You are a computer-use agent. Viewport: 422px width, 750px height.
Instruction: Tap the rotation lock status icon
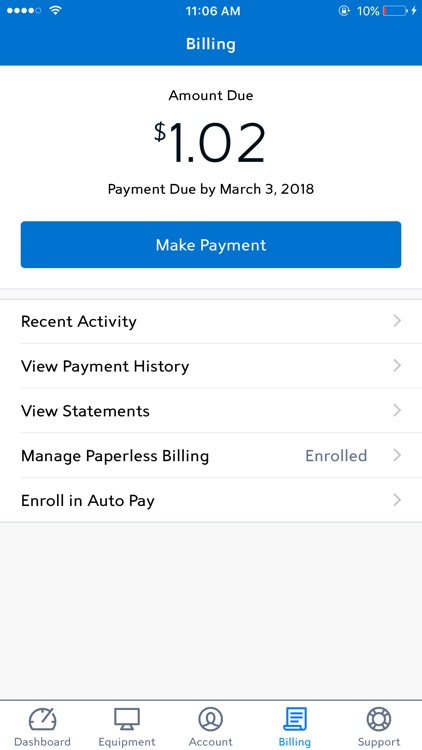(x=344, y=11)
